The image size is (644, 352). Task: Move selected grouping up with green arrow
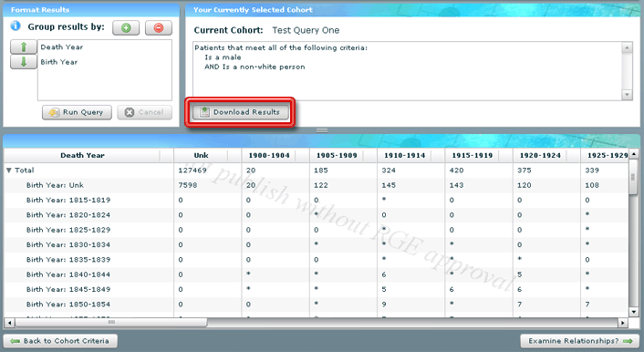click(x=24, y=47)
